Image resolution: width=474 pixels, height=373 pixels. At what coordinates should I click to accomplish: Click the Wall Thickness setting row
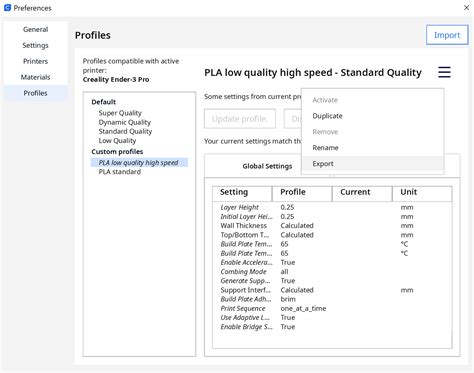332,226
